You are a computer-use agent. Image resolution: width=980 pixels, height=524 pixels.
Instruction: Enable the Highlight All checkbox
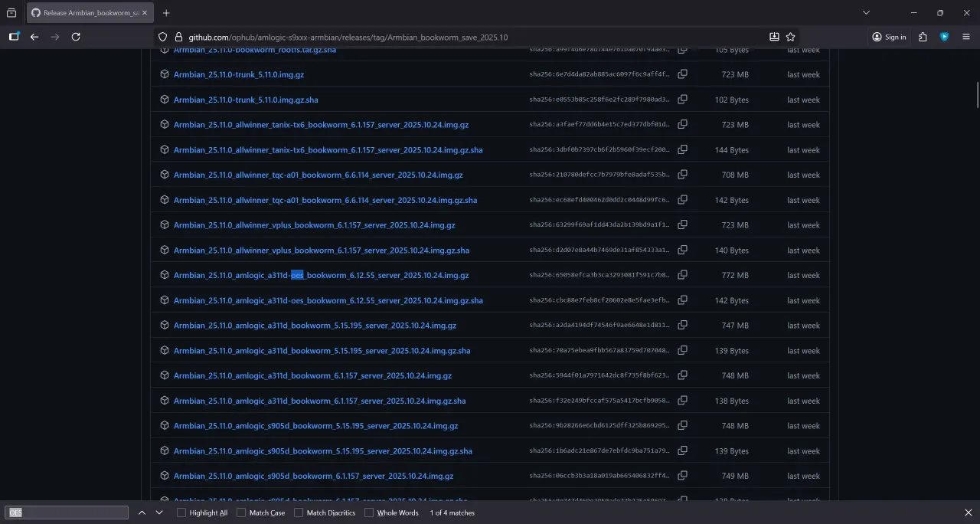click(x=181, y=513)
